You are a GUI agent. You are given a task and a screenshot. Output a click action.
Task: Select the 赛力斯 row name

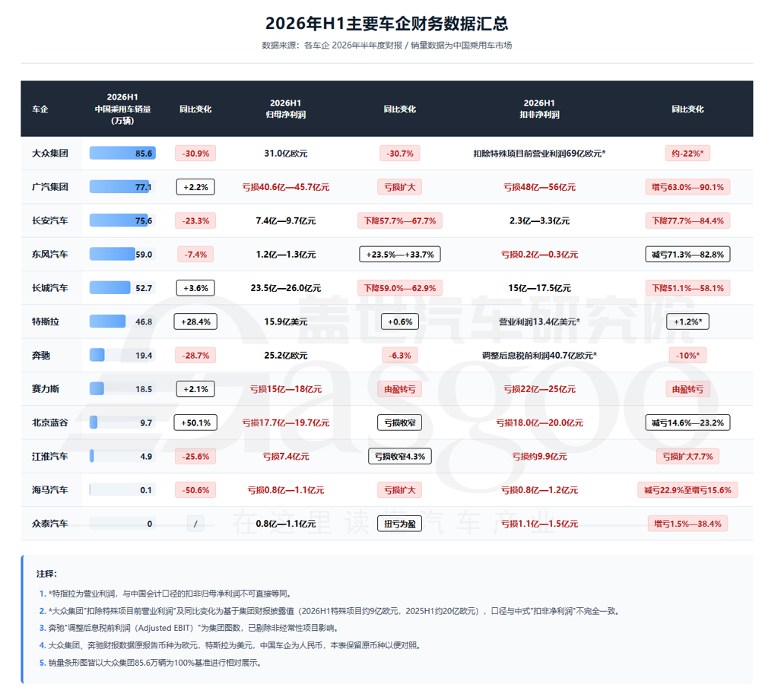(x=46, y=388)
